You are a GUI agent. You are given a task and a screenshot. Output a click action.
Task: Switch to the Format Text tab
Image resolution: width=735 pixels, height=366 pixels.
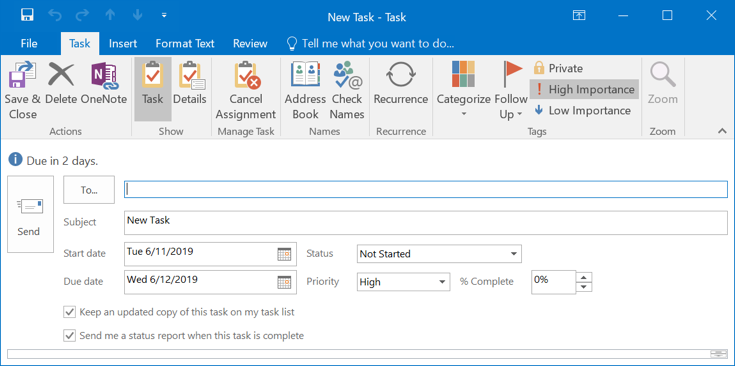tap(185, 44)
